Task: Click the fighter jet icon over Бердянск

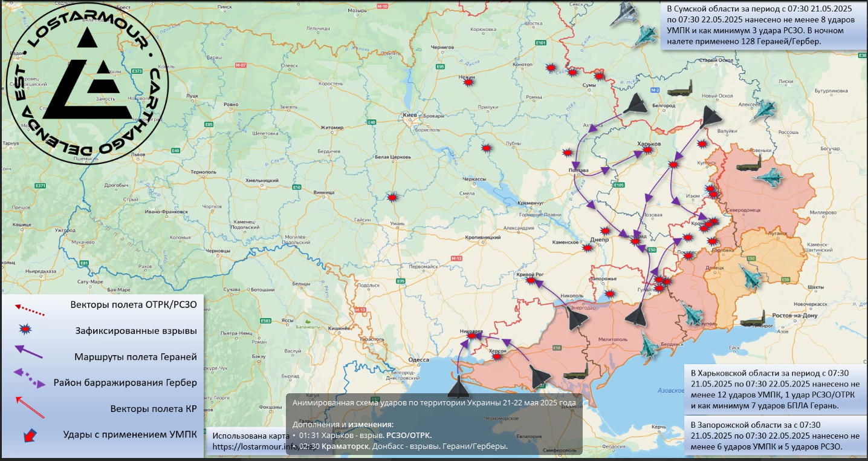Action: pos(648,345)
